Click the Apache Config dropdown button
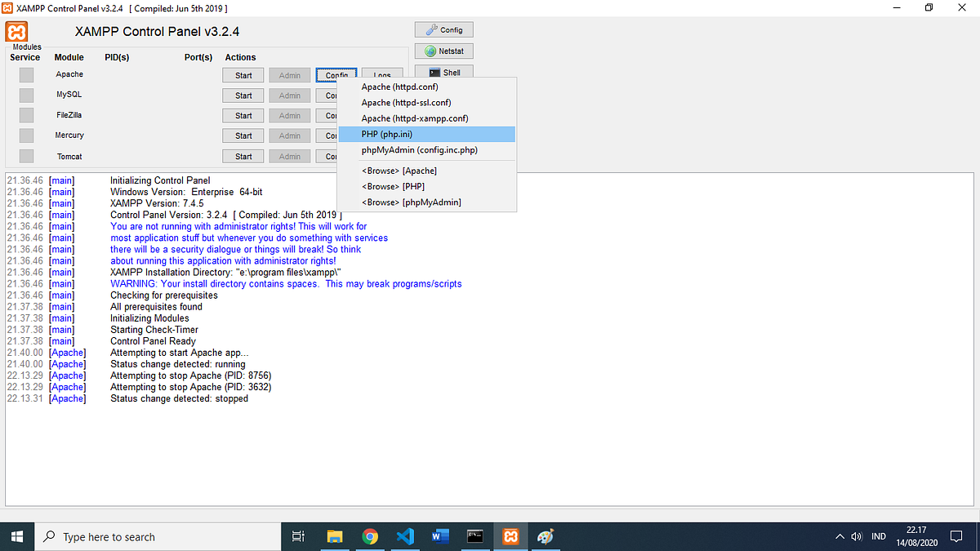 [336, 75]
